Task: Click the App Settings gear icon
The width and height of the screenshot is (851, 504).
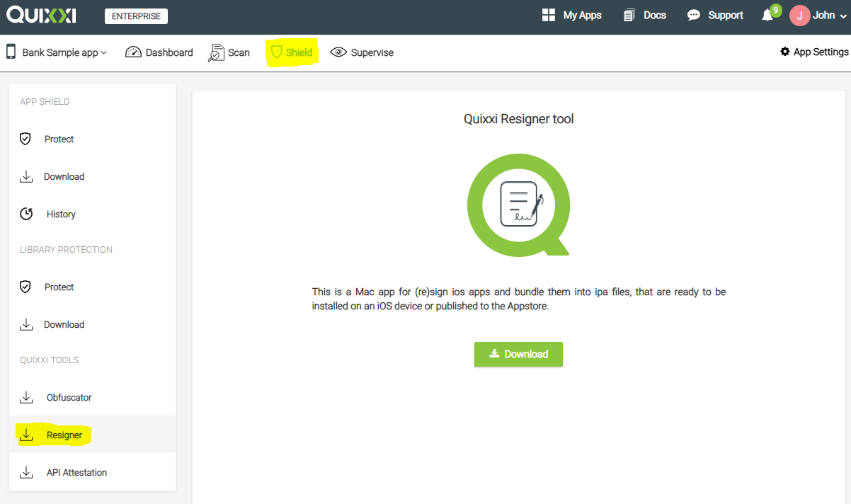Action: tap(785, 52)
